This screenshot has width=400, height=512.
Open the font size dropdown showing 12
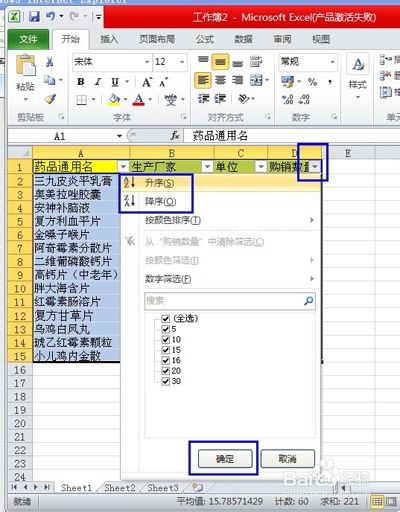pos(182,62)
